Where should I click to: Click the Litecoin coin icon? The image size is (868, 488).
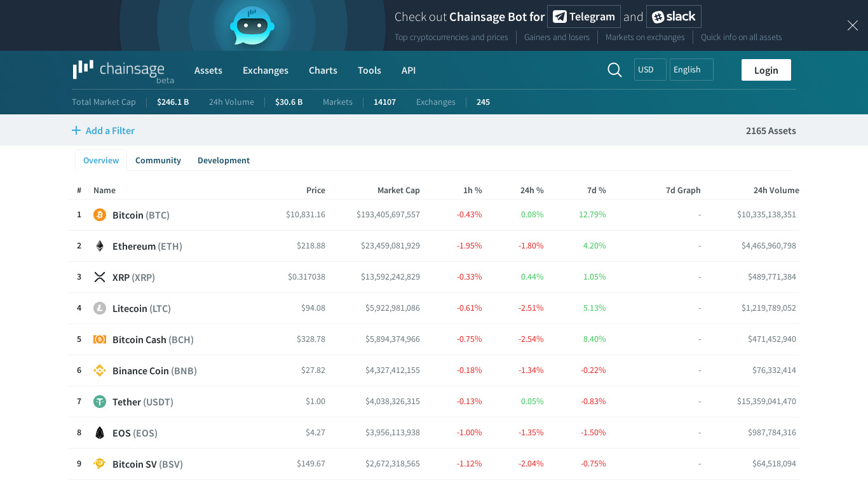tap(100, 308)
